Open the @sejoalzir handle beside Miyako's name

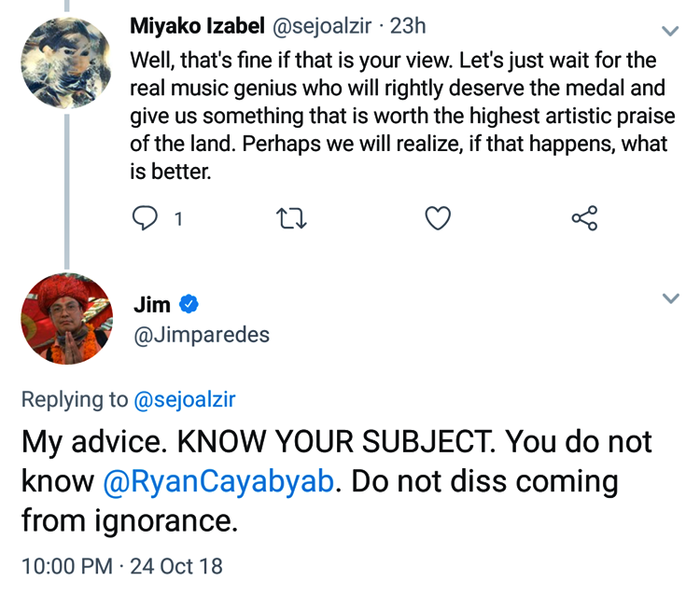[x=324, y=26]
